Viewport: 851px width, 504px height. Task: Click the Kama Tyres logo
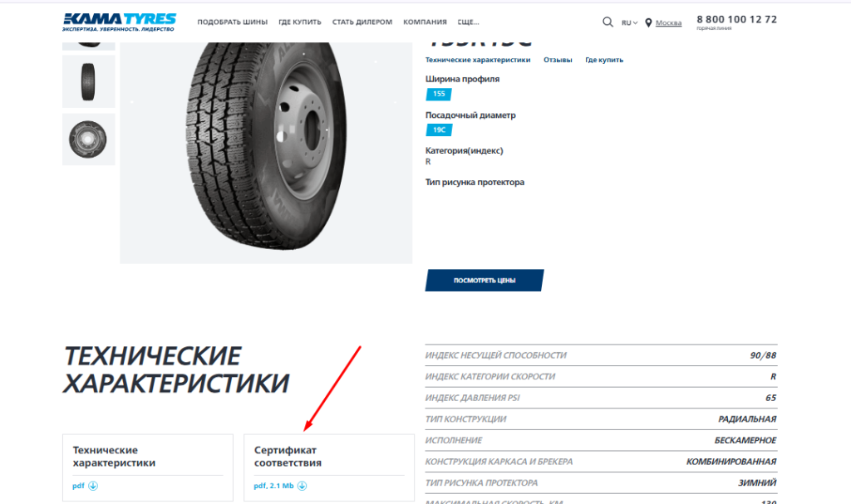pyautogui.click(x=119, y=22)
